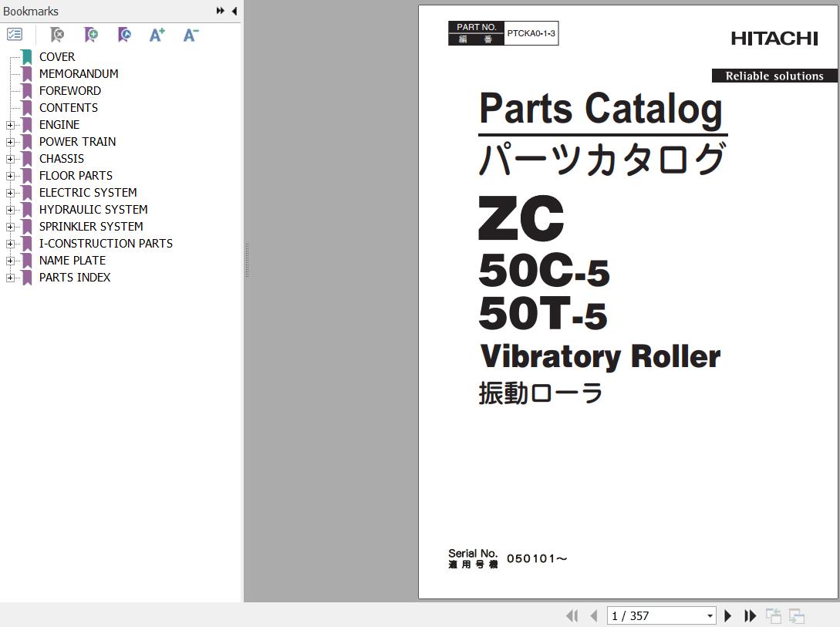
Task: Click the PTCKA0-1-3 part number
Action: (531, 33)
